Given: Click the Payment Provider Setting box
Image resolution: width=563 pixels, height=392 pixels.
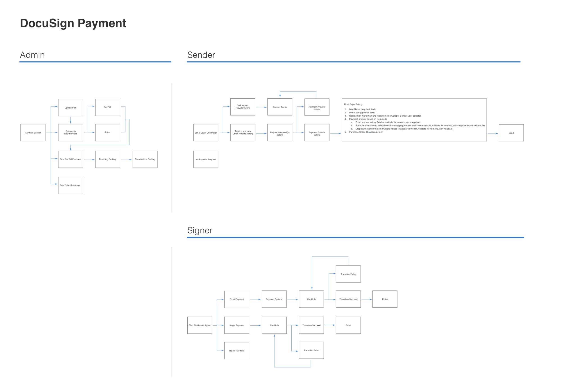Looking at the screenshot, I should click(x=317, y=133).
